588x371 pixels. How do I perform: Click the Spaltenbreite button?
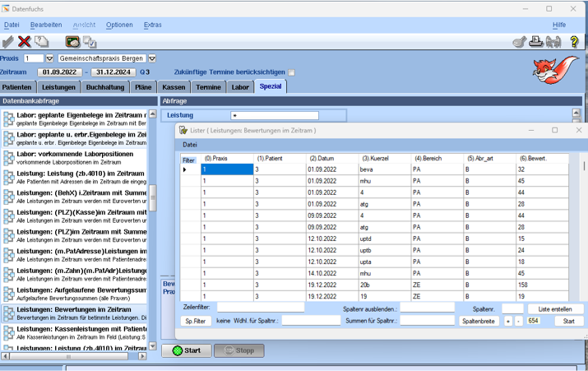479,321
